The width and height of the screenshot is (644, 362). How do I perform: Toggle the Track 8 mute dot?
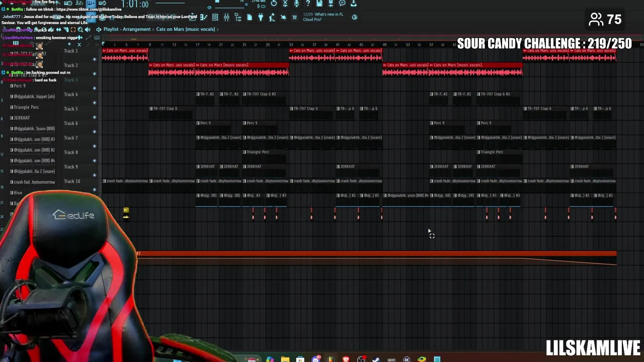point(95,161)
